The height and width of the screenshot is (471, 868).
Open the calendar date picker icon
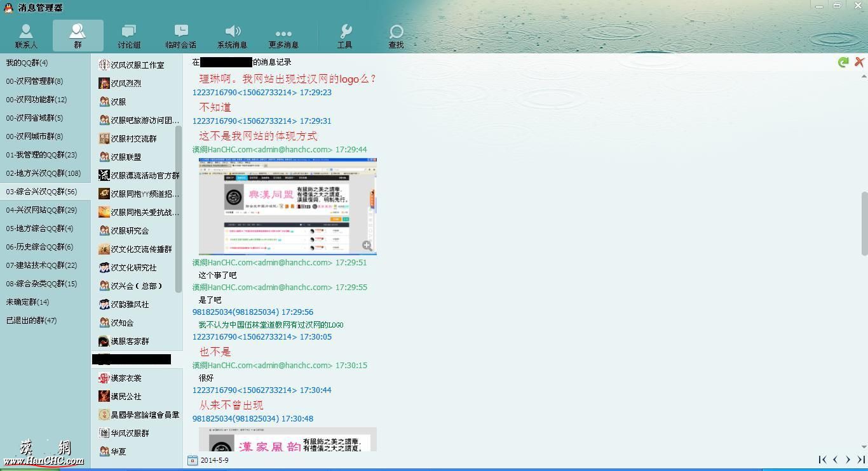[x=193, y=460]
